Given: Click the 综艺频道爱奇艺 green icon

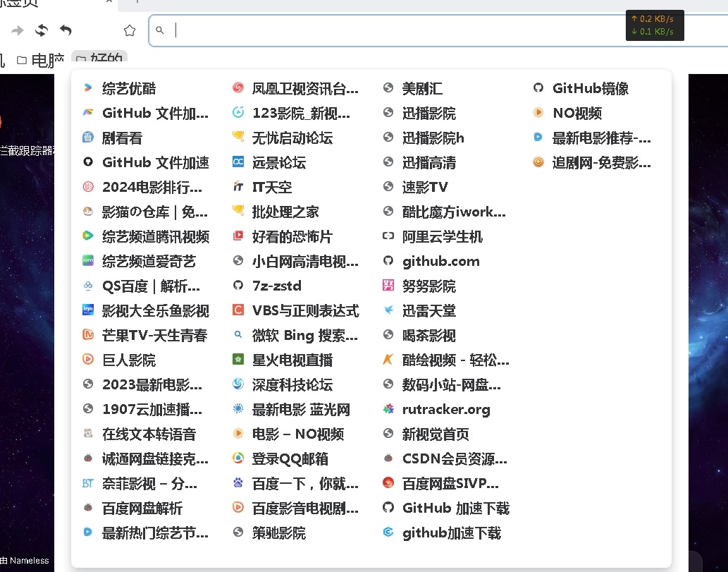Looking at the screenshot, I should click(x=88, y=261).
